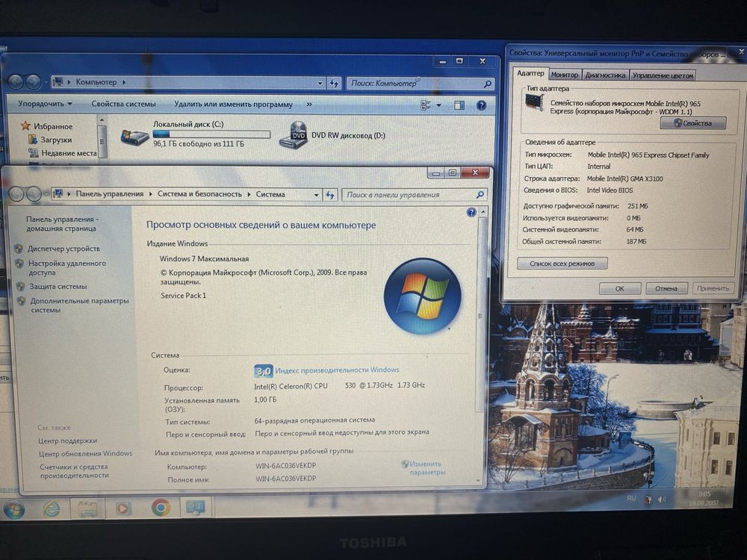Go forward in the Система control panel window
This screenshot has height=560, width=747.
[x=34, y=194]
